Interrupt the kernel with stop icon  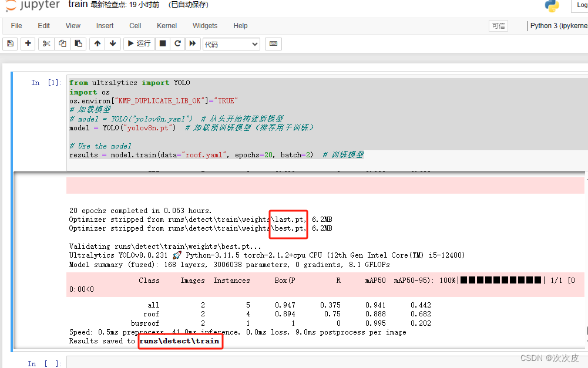163,44
